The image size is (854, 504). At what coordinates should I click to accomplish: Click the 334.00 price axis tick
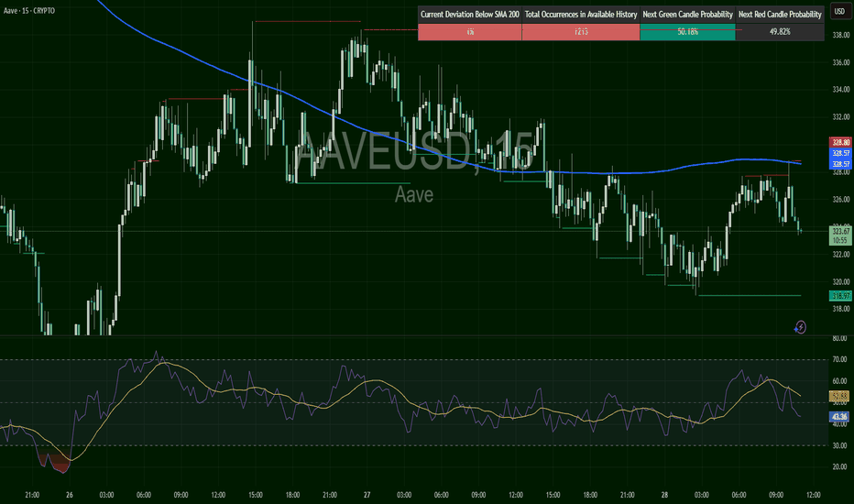point(840,90)
